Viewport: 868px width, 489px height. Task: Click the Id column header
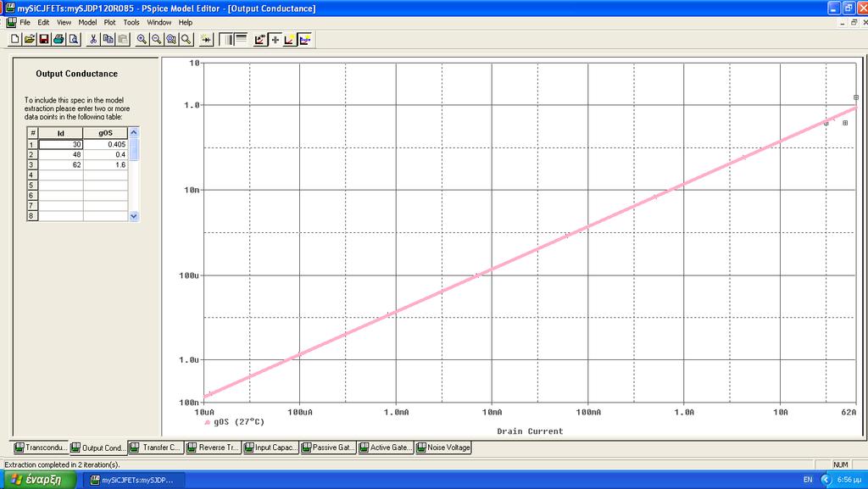[x=60, y=133]
